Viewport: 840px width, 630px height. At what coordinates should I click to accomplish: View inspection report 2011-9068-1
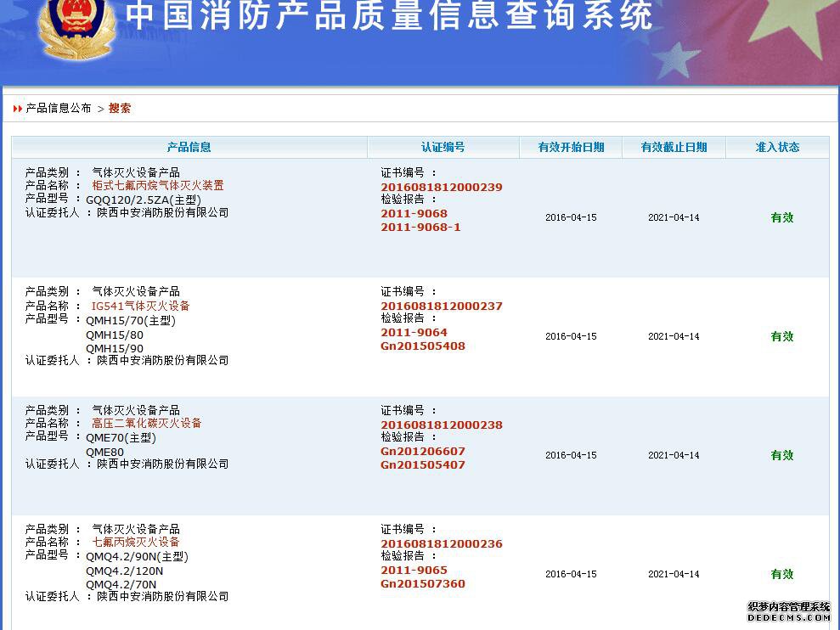coord(420,228)
